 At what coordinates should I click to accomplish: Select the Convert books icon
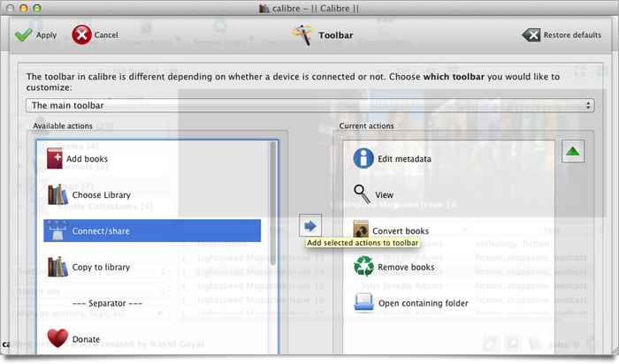pos(361,229)
